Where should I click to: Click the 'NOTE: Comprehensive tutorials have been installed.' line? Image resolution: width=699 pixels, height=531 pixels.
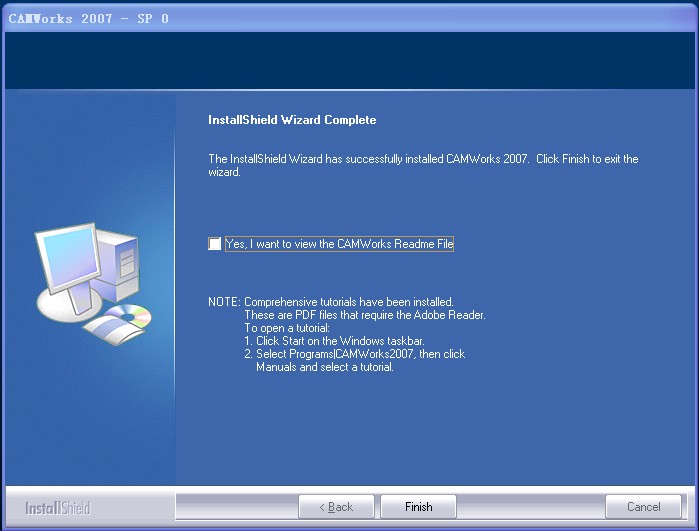point(331,302)
